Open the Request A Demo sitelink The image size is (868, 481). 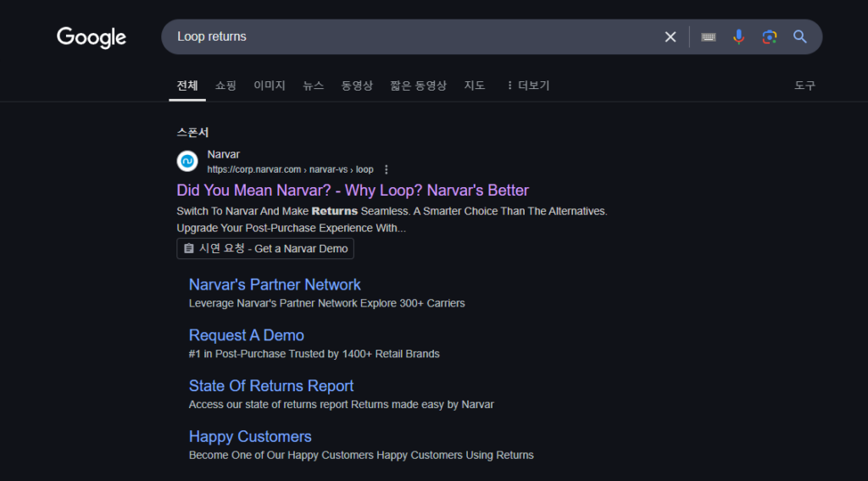pos(247,335)
